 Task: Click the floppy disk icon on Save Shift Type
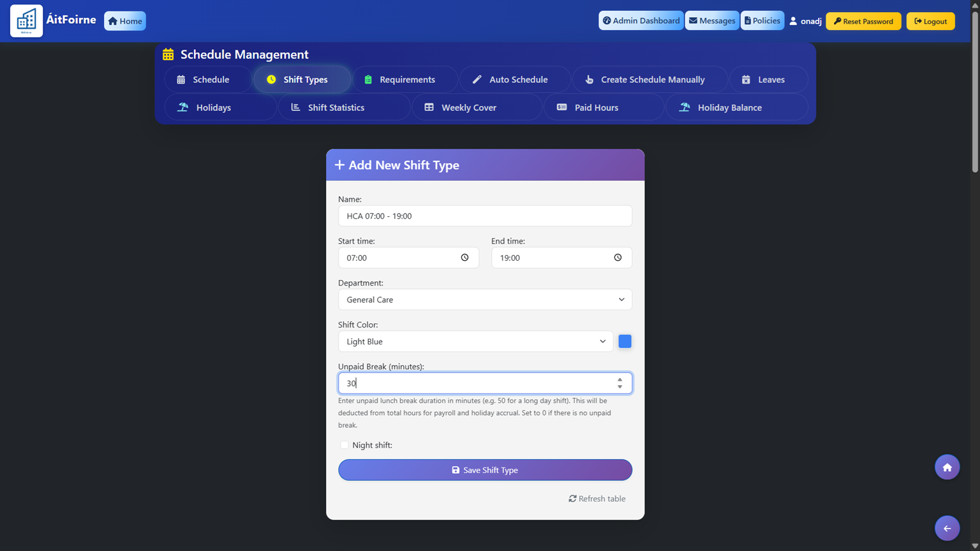tap(456, 470)
